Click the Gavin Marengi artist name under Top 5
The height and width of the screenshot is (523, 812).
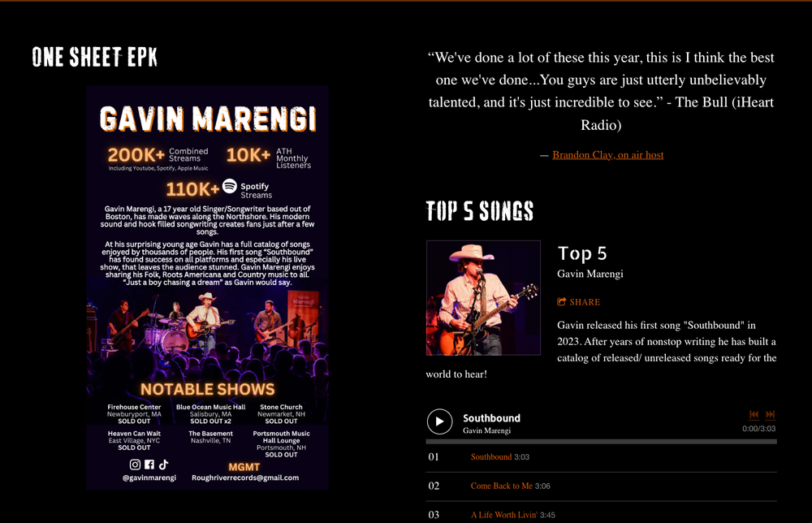(590, 274)
